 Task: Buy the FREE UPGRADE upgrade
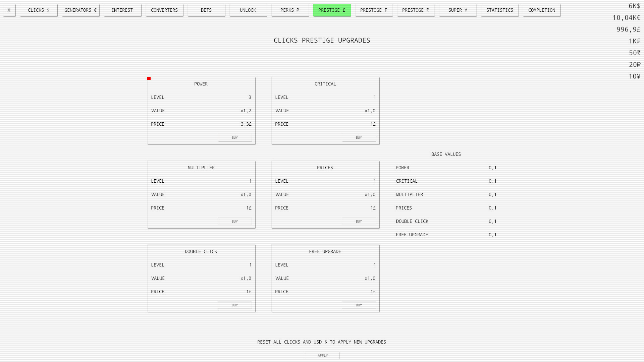pos(359,305)
